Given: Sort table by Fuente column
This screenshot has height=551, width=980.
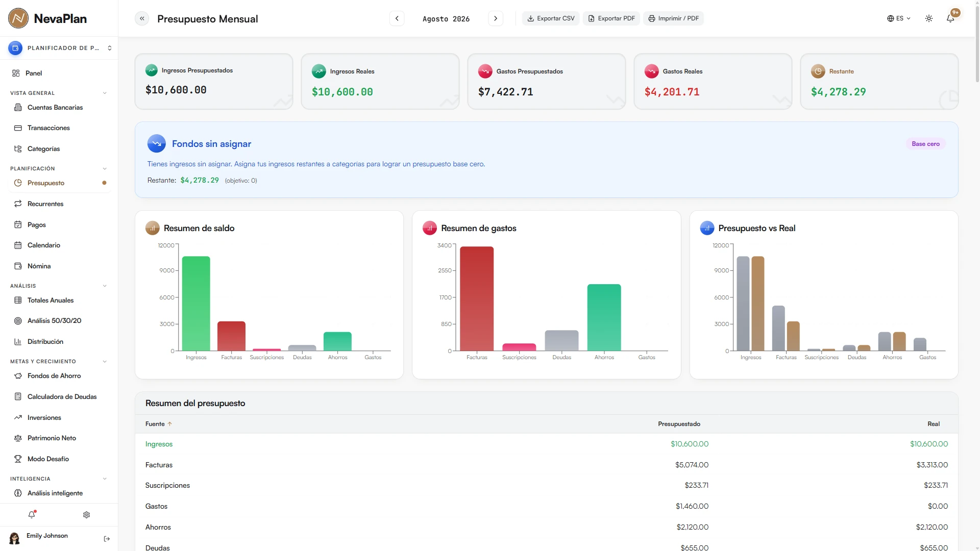Looking at the screenshot, I should tap(158, 424).
